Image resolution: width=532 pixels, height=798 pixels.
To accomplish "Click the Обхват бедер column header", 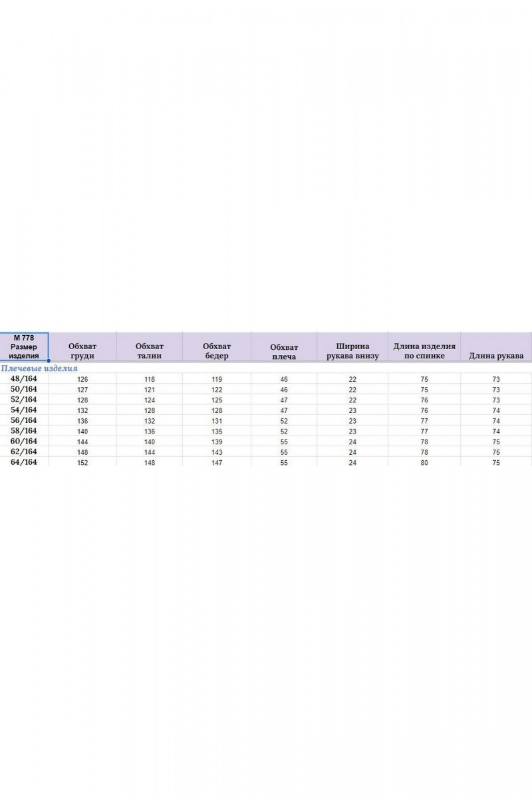I will coord(217,351).
